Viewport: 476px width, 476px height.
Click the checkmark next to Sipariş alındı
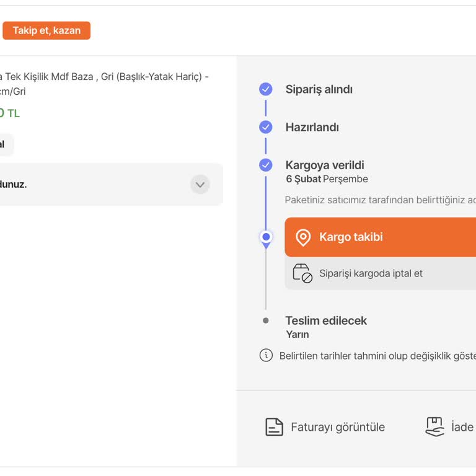click(266, 89)
